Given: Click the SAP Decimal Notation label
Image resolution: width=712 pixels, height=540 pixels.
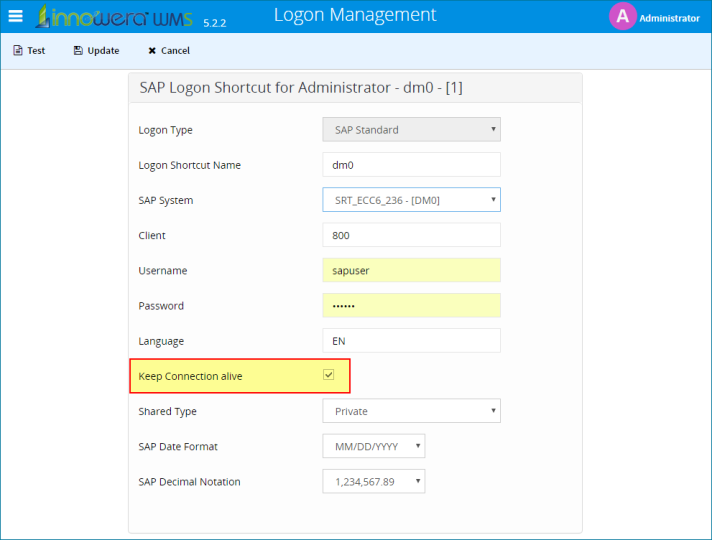Looking at the screenshot, I should tap(189, 482).
